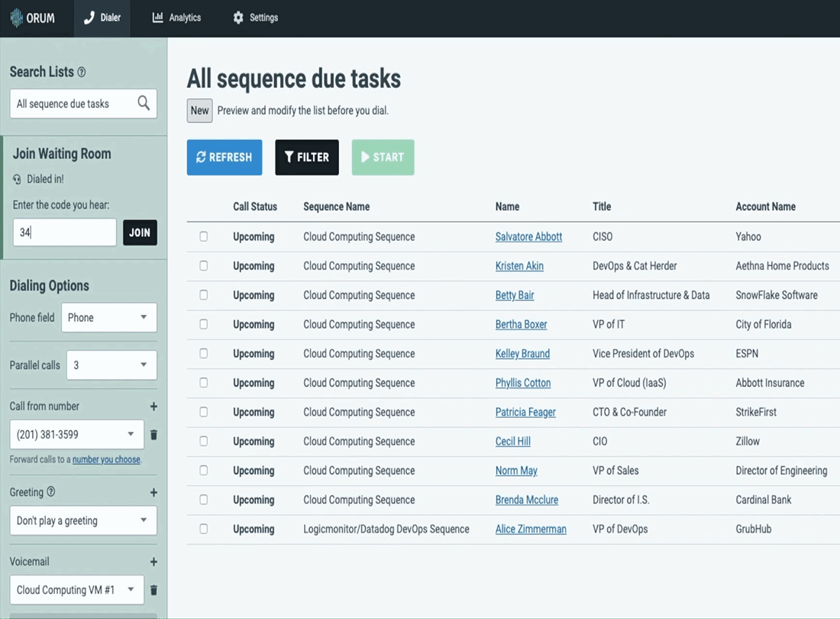This screenshot has height=619, width=840.
Task: Open Bertha Boxer contact link
Action: (x=522, y=324)
